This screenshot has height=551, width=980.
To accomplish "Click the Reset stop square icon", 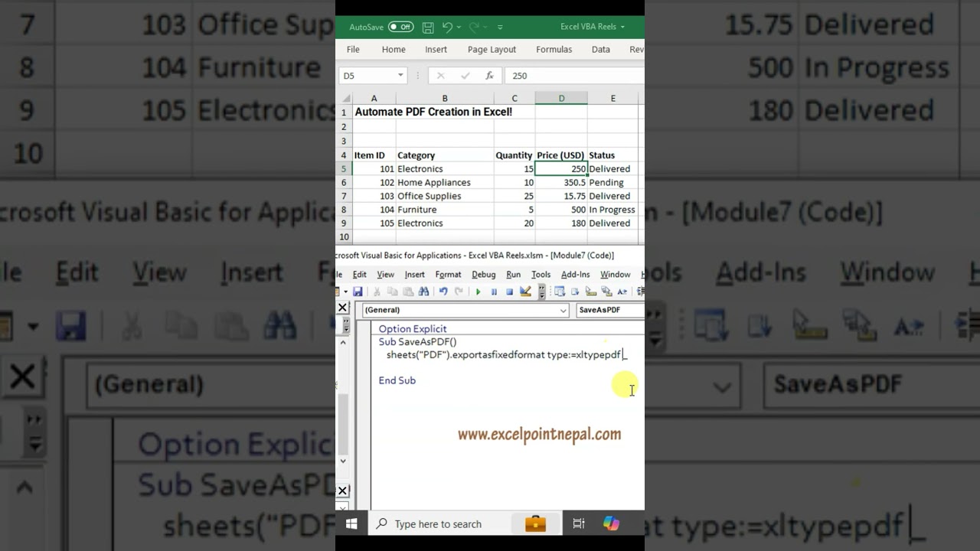I will tap(509, 292).
